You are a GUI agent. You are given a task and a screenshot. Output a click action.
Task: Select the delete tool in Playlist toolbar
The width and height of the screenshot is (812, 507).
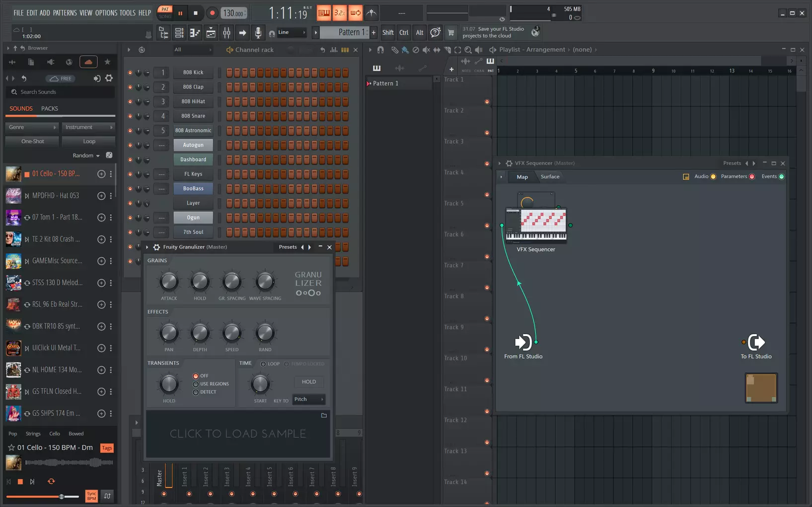(x=416, y=50)
